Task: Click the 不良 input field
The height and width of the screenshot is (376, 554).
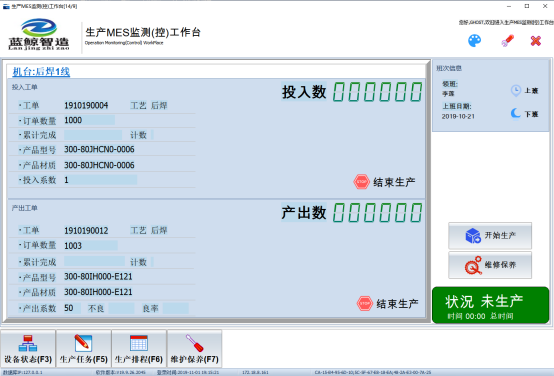Action: point(121,308)
